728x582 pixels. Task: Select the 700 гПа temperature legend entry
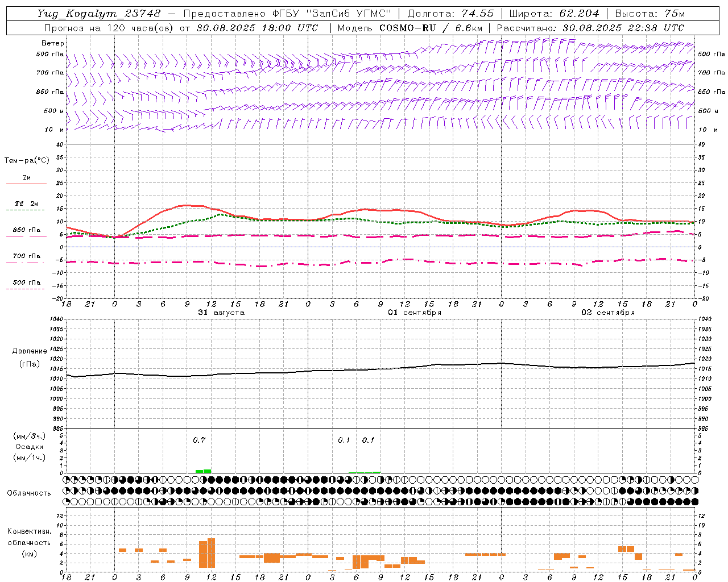(x=27, y=256)
